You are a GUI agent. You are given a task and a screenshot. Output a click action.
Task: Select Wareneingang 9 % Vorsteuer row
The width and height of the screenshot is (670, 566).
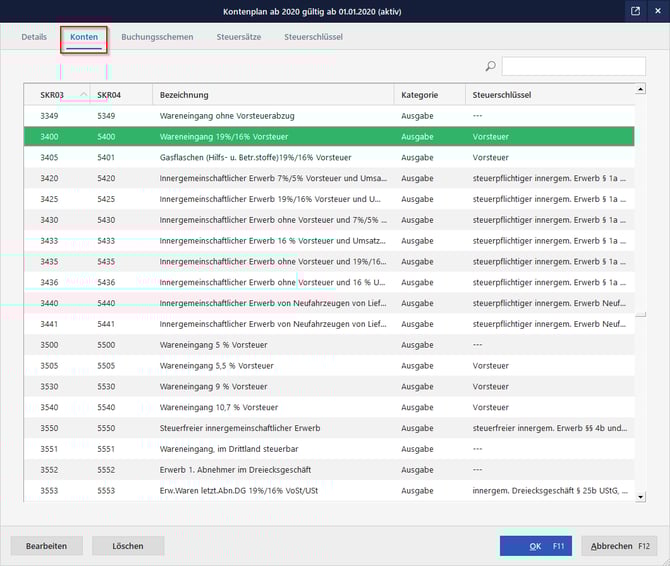click(329, 387)
